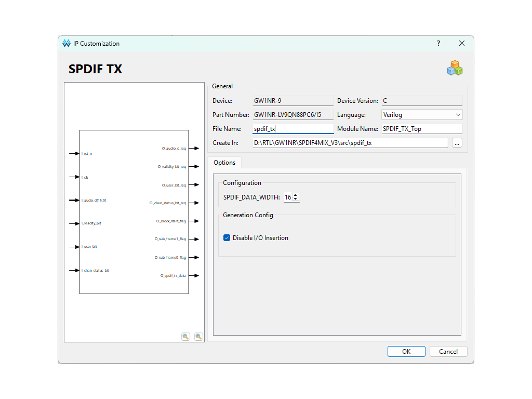Click the Part Number field
The width and height of the screenshot is (532, 399).
tap(292, 115)
